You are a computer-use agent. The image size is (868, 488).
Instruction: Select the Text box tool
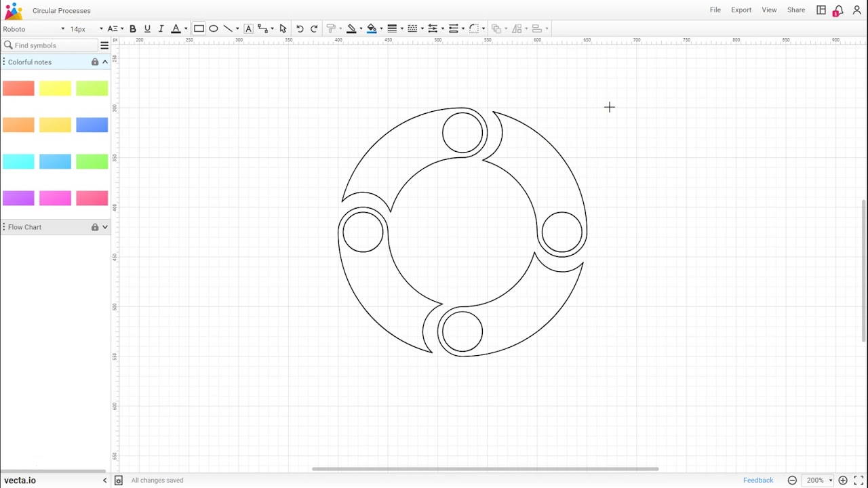click(x=248, y=28)
